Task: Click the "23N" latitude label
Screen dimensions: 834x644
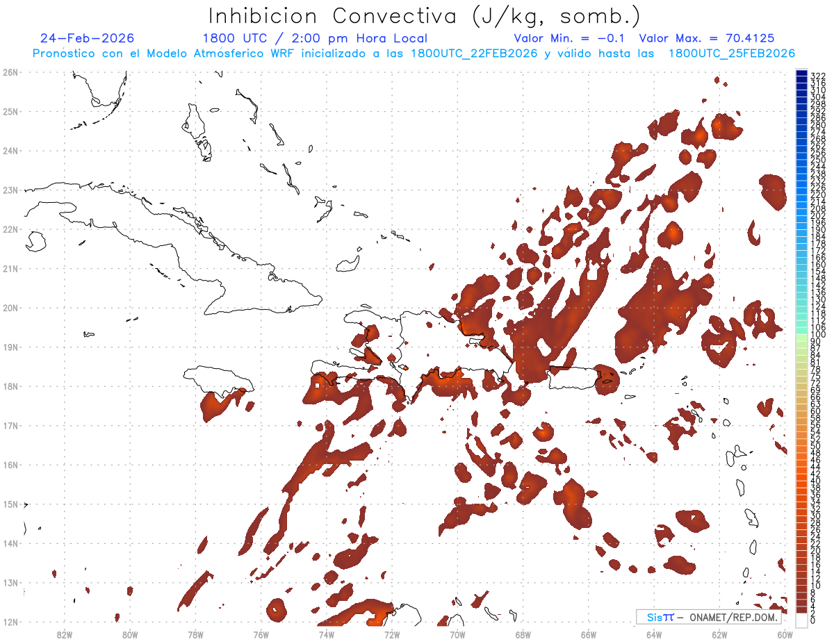Action: (10, 190)
